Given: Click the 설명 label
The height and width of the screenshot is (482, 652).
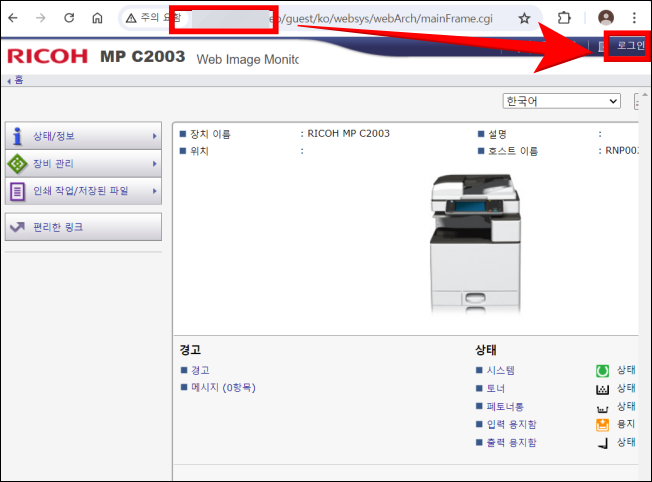Looking at the screenshot, I should coord(497,134).
